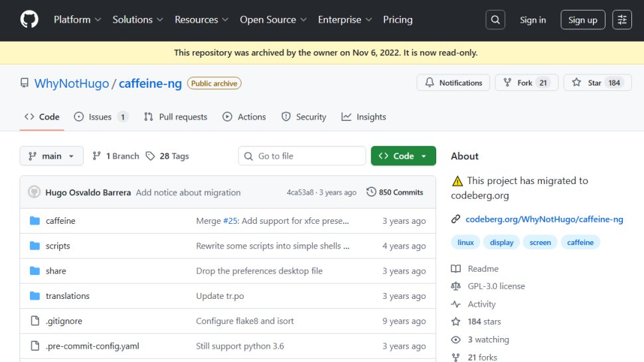Open the translations folder name

tap(67, 296)
